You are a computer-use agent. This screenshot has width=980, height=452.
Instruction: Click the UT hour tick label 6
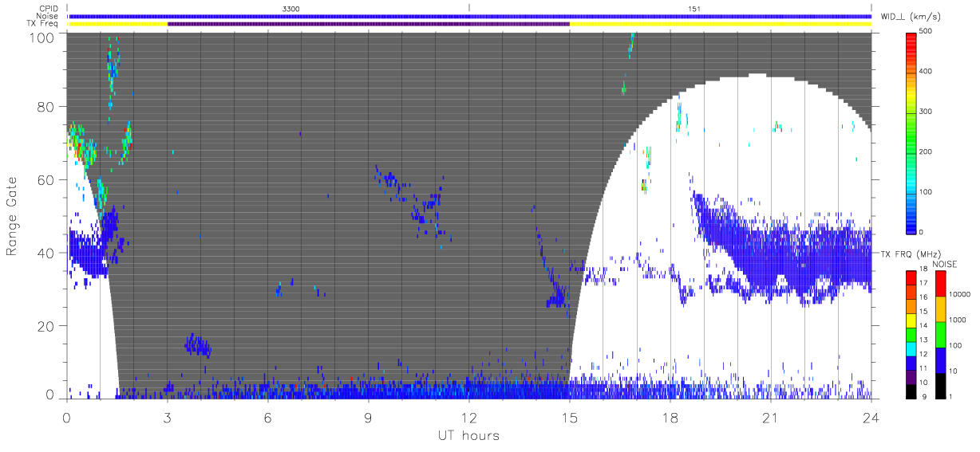[x=268, y=417]
